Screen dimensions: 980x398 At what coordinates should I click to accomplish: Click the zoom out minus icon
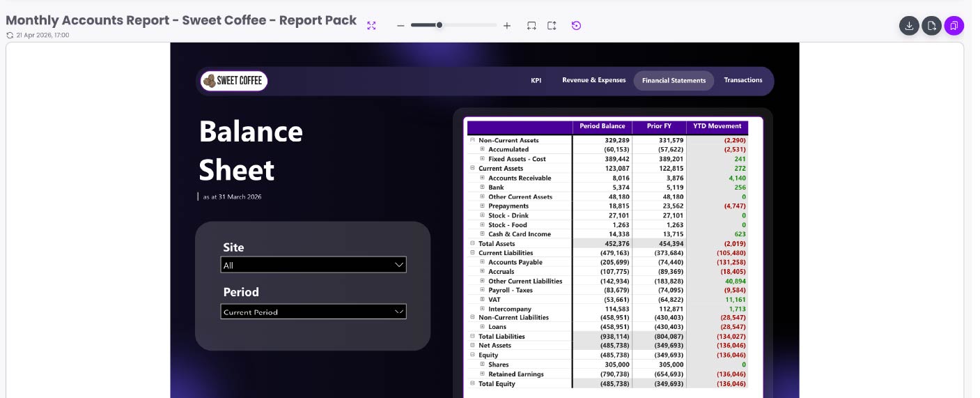pyautogui.click(x=400, y=26)
